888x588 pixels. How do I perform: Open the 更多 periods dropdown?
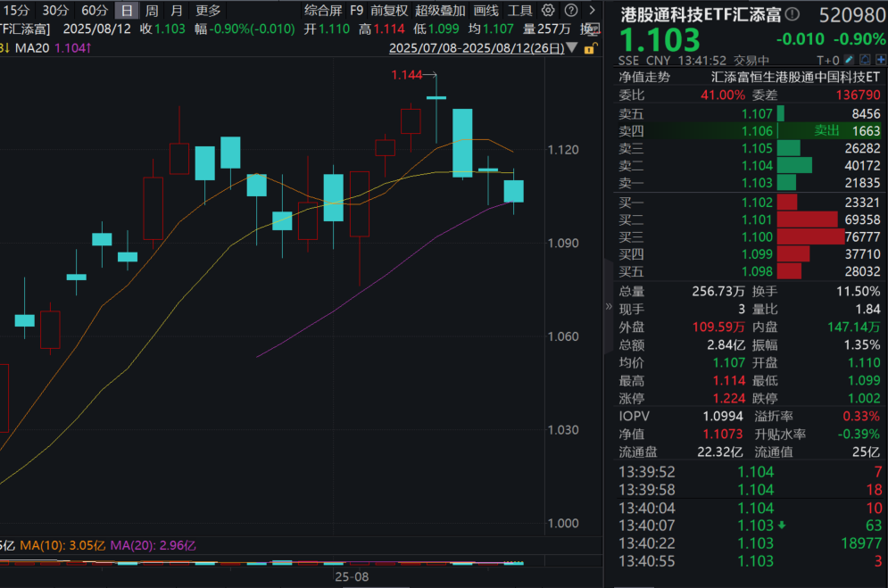point(207,11)
